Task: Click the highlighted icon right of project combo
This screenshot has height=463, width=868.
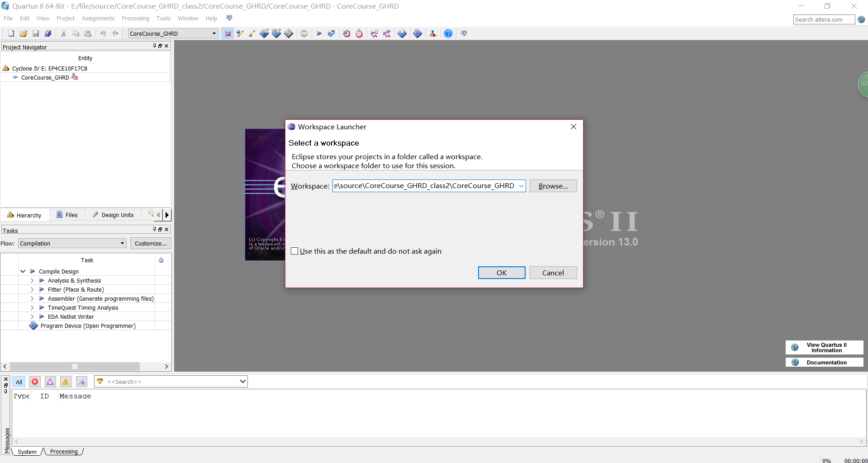Action: pos(228,33)
